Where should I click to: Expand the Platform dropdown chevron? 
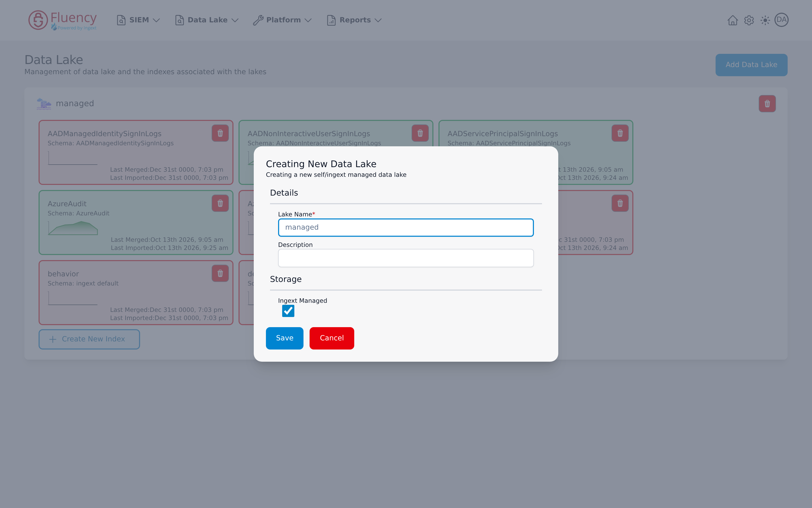(308, 20)
